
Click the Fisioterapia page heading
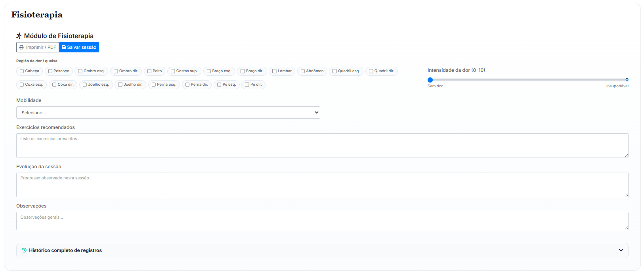click(x=37, y=15)
